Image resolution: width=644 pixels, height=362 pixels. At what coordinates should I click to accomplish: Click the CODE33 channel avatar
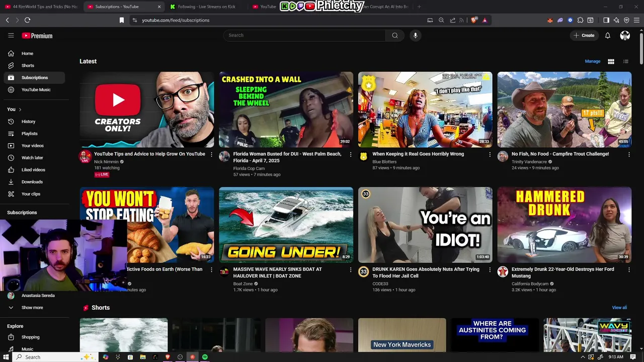363,272
